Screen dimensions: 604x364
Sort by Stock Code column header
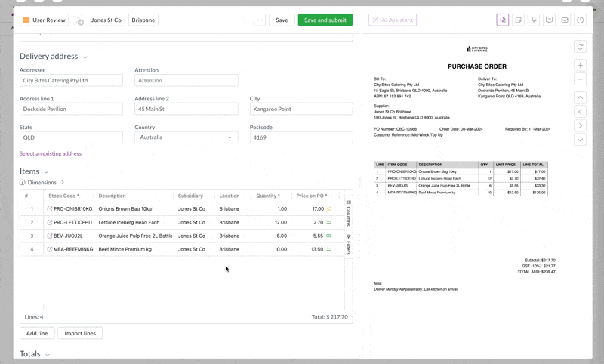[63, 196]
